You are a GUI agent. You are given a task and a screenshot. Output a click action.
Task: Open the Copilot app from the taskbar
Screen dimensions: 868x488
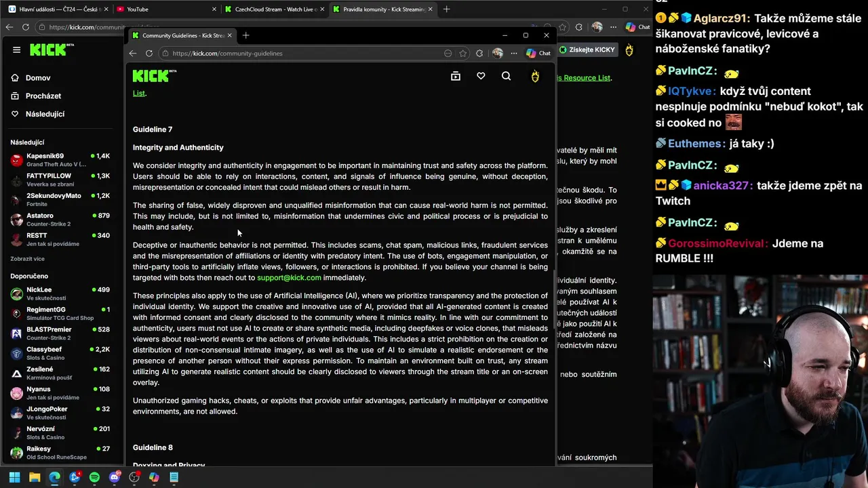click(154, 477)
